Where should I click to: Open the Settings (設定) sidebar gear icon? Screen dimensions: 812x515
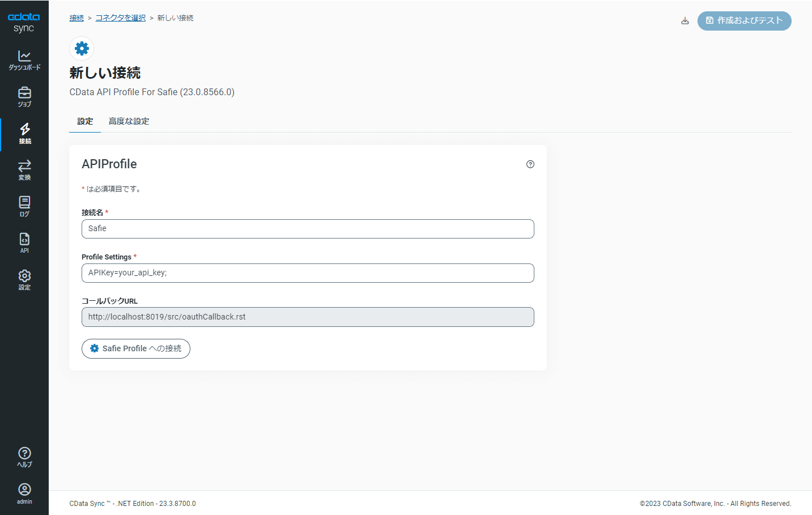point(24,279)
